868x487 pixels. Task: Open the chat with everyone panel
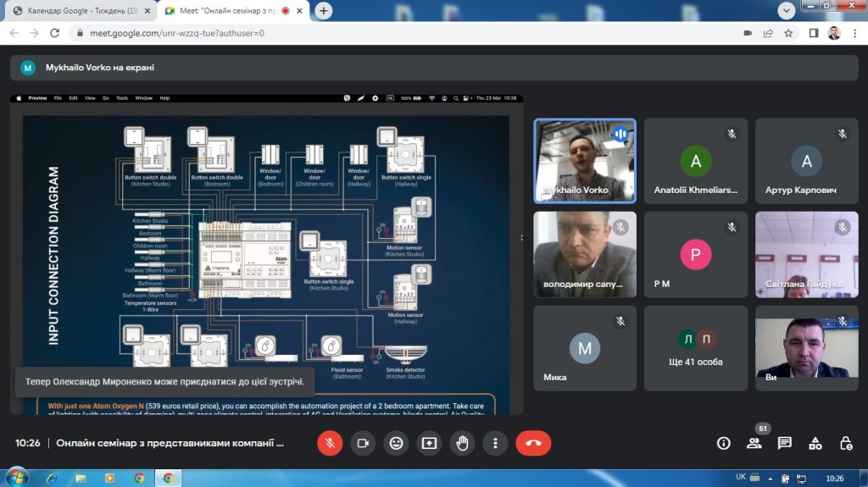[x=784, y=443]
